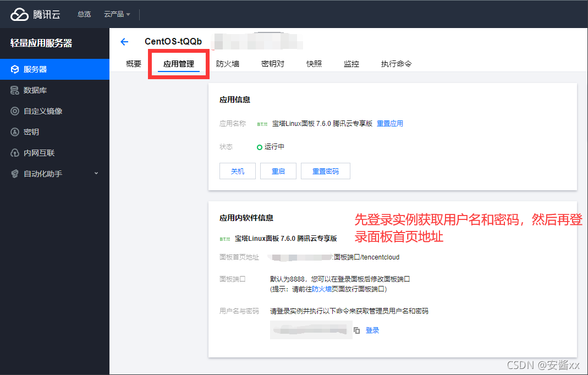588x375 pixels.
Task: Click the 腾讯云 brand name text
Action: point(47,14)
